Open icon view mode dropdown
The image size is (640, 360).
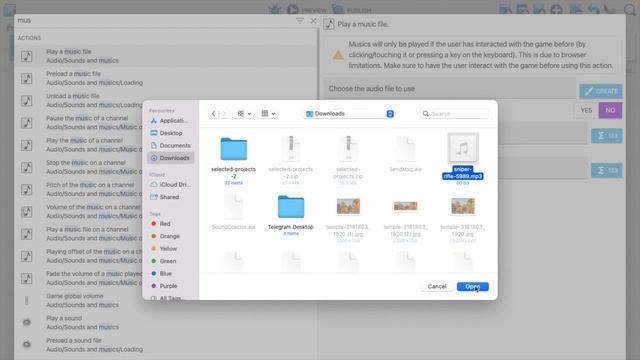244,114
